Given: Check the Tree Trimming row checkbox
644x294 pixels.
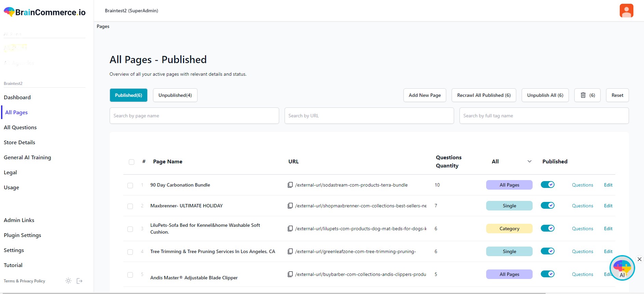Looking at the screenshot, I should point(130,252).
